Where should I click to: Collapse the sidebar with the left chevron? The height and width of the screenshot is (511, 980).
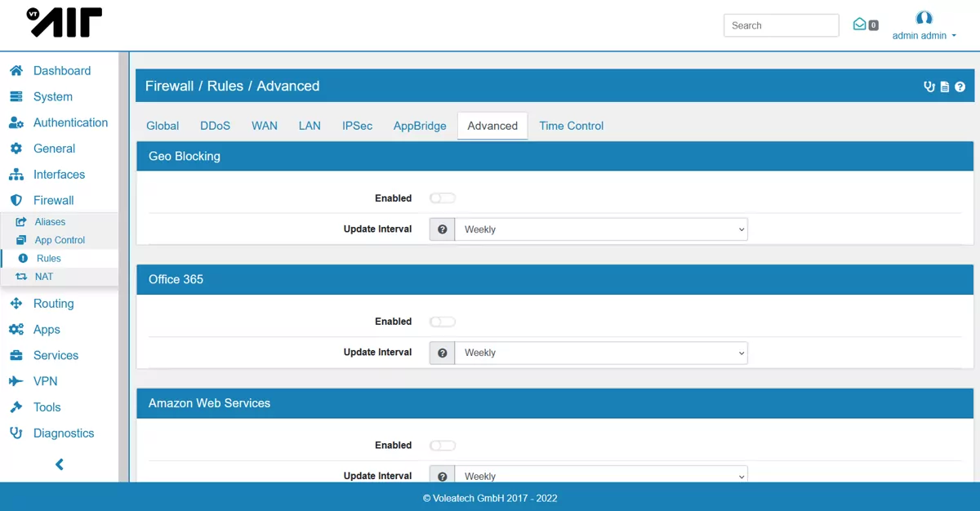click(59, 464)
